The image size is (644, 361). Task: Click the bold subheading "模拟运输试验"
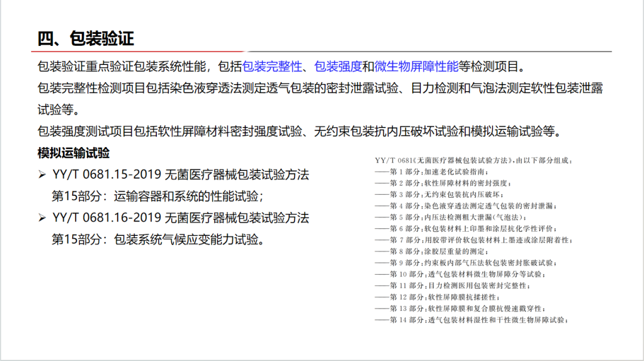pyautogui.click(x=73, y=153)
